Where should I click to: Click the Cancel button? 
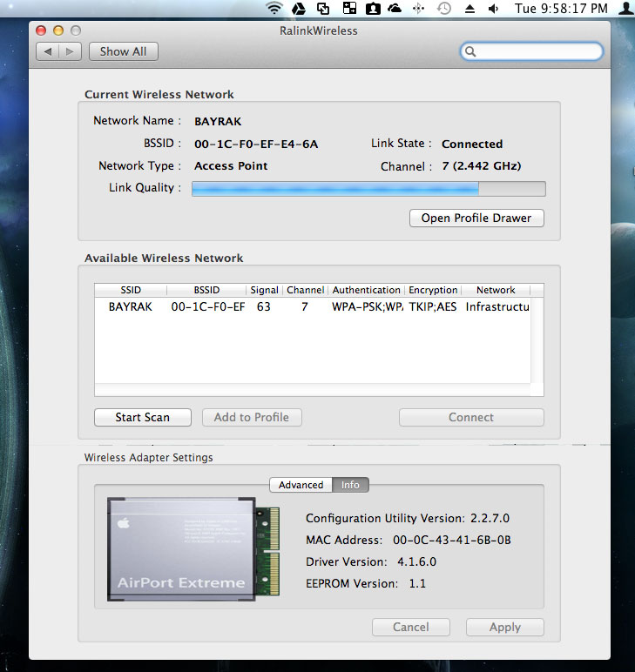(x=411, y=628)
